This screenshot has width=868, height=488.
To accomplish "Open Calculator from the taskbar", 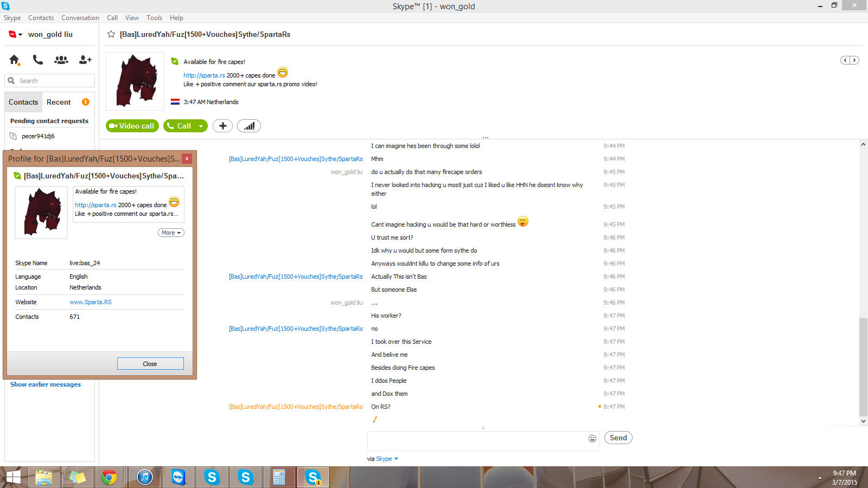I will click(x=279, y=477).
